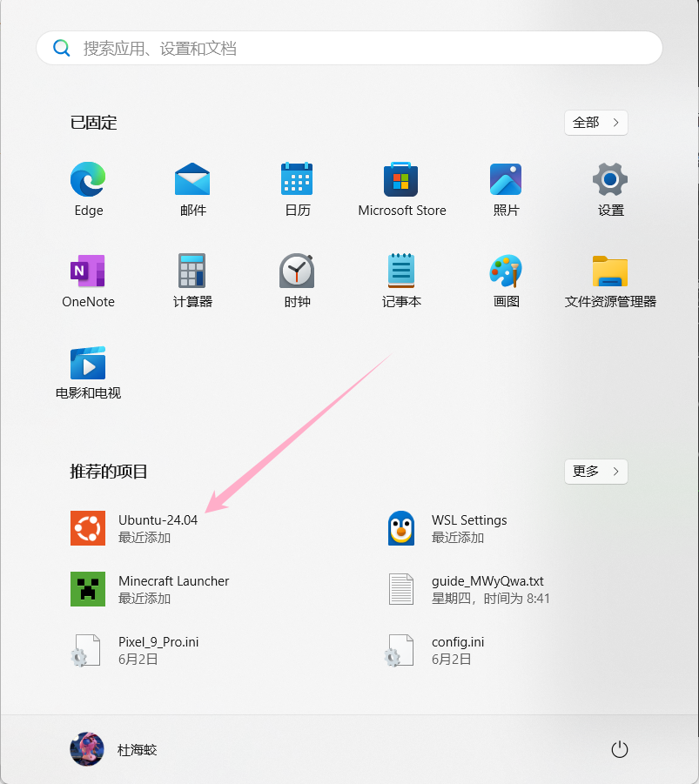Click the Ubuntu-24.04 name text
Screen dimensions: 699x784
[158, 520]
